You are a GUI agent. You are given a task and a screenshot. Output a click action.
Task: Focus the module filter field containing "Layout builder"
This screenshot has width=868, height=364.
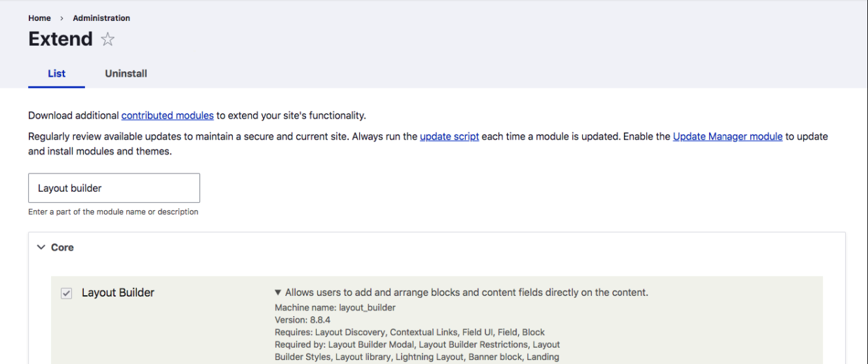tap(114, 188)
